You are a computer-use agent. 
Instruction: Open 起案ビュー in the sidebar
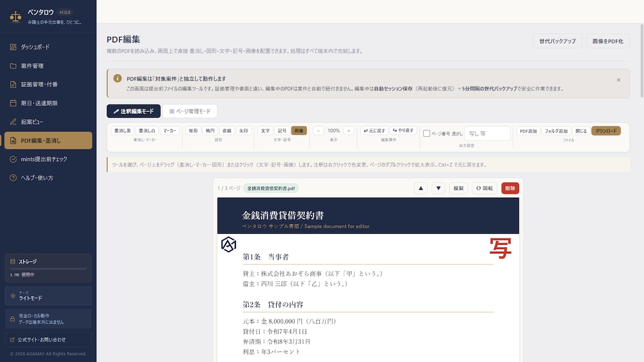coord(48,122)
